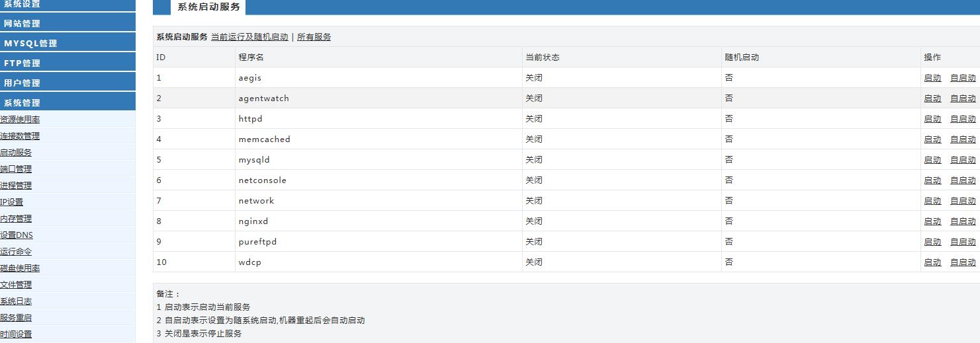Screen dimensions: 980x343
Task: Start the mysqld service via 启动
Action: tap(932, 160)
